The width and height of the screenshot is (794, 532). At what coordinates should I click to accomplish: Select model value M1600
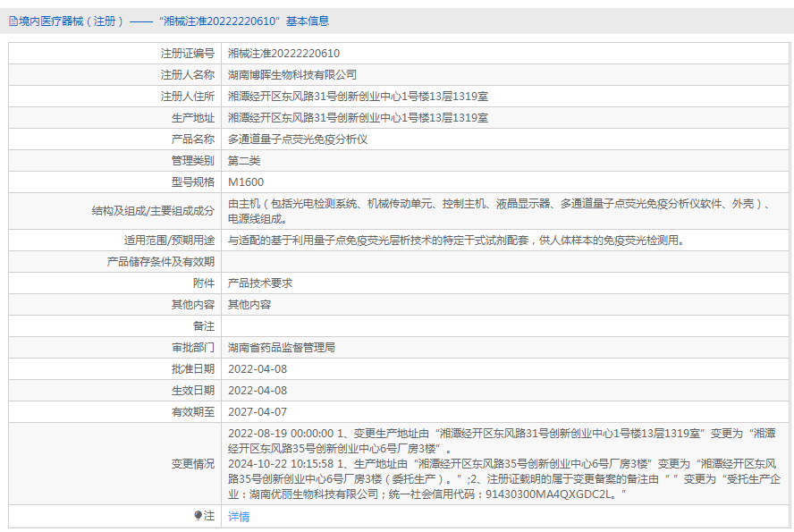point(246,182)
